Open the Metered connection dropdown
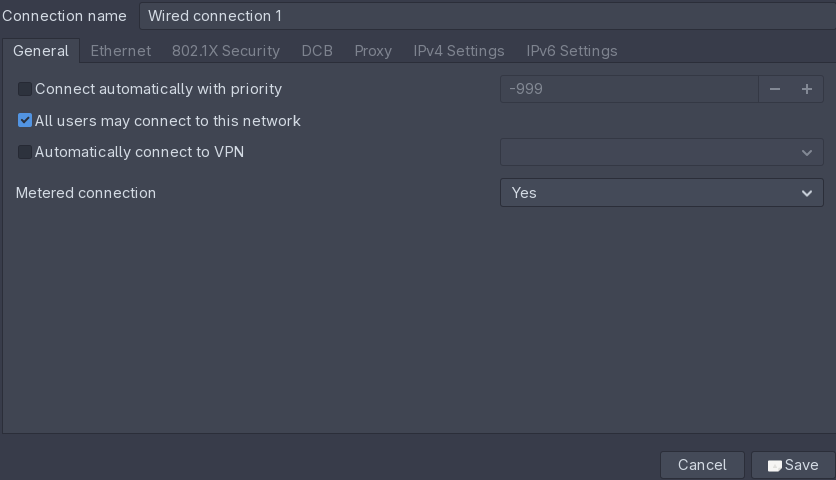The width and height of the screenshot is (836, 480). click(x=660, y=193)
